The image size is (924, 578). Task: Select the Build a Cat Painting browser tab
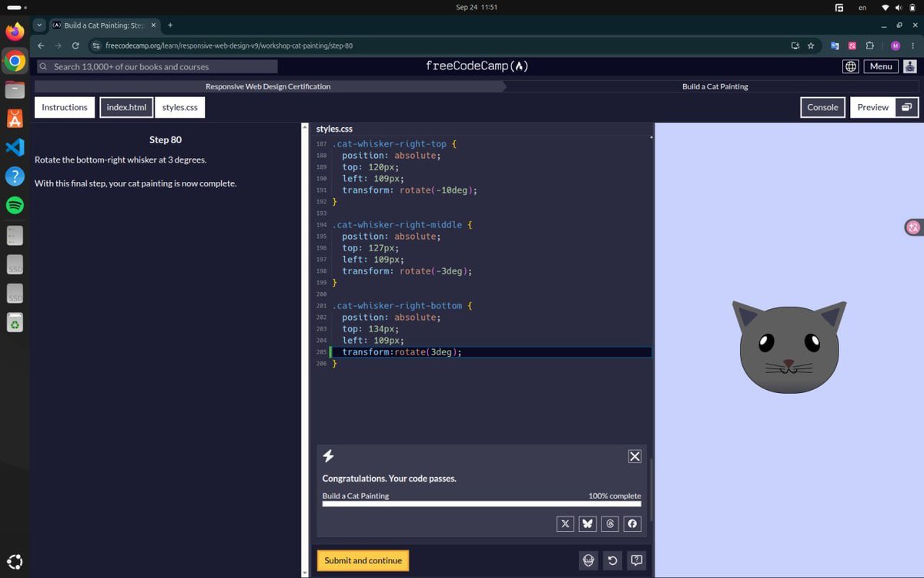(104, 25)
